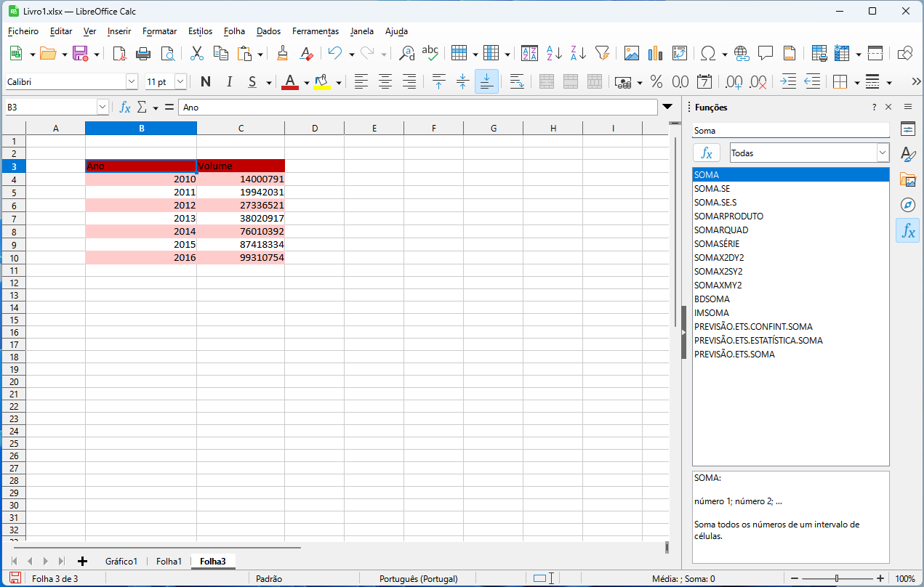Click the zoom slider in status bar
This screenshot has width=924, height=587.
(x=837, y=579)
